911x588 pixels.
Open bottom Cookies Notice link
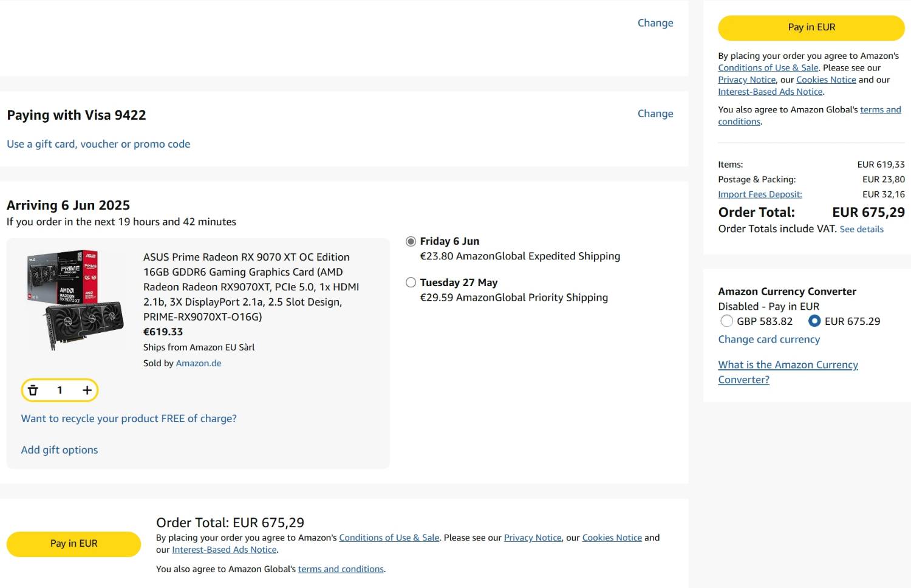click(x=612, y=538)
